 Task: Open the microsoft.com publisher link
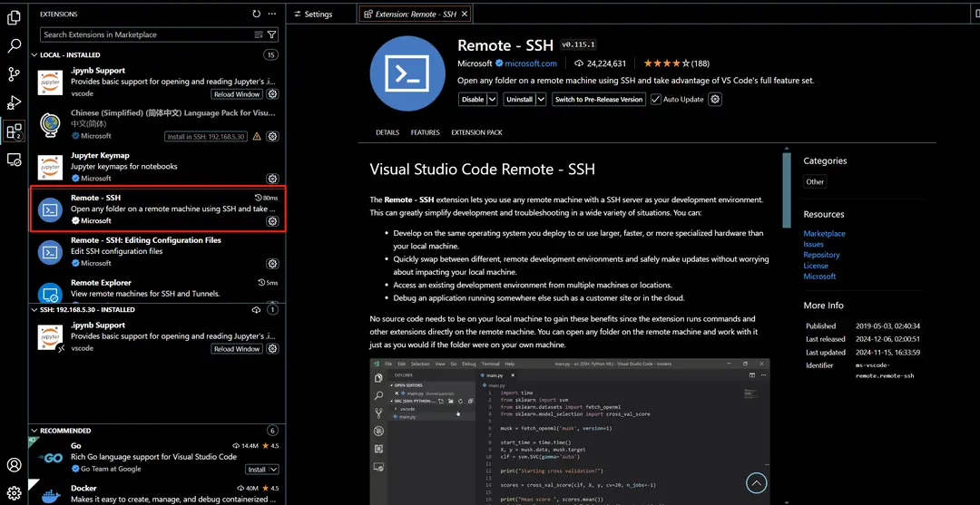click(531, 63)
